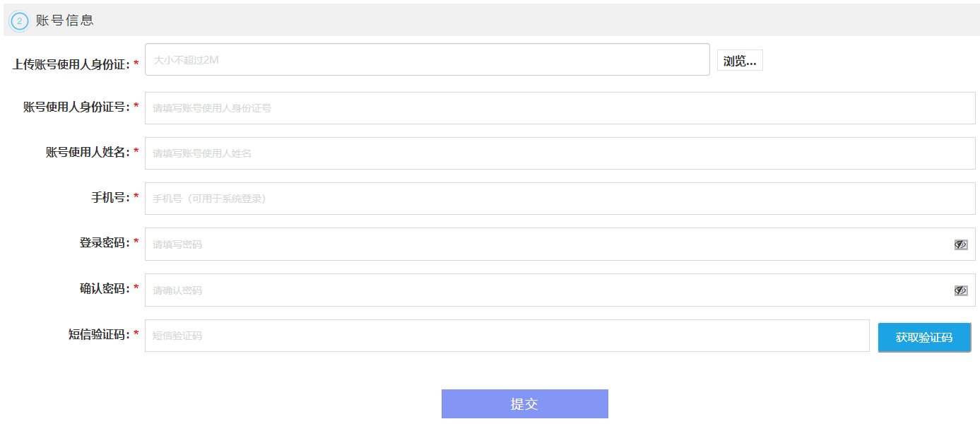This screenshot has width=980, height=424.
Task: Click the 账号使用人姓名 label text
Action: coord(88,152)
